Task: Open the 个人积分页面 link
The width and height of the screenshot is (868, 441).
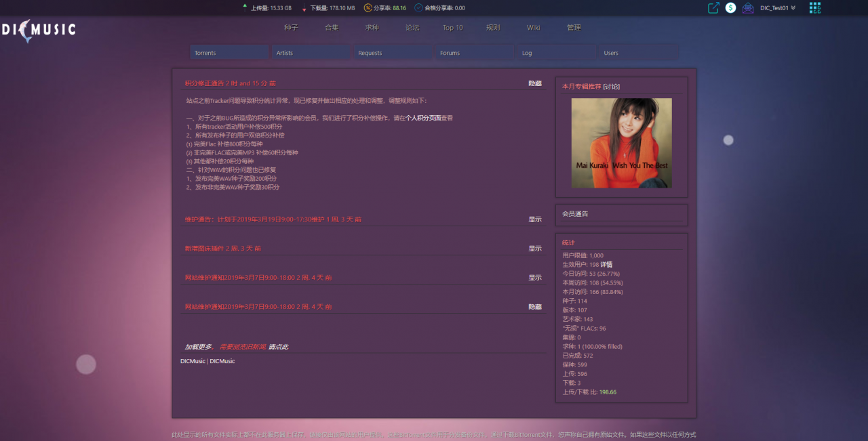Action: (423, 118)
